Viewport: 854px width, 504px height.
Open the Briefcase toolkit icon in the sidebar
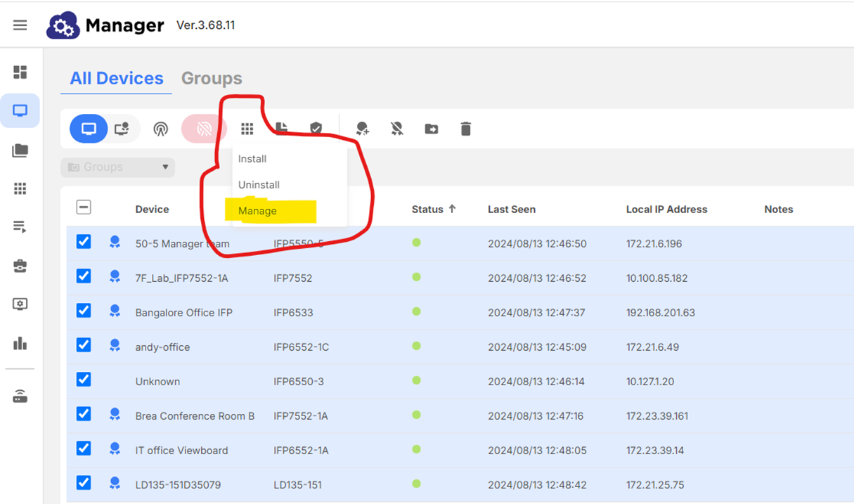(20, 266)
